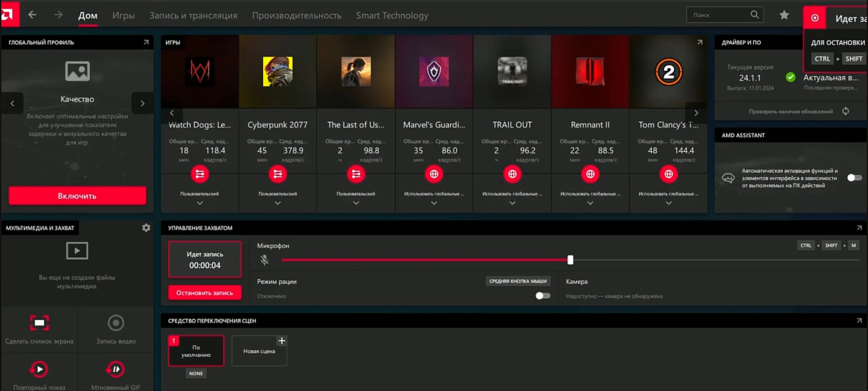The height and width of the screenshot is (391, 868).
Task: Expand Remnant II profile chevron
Action: click(590, 203)
